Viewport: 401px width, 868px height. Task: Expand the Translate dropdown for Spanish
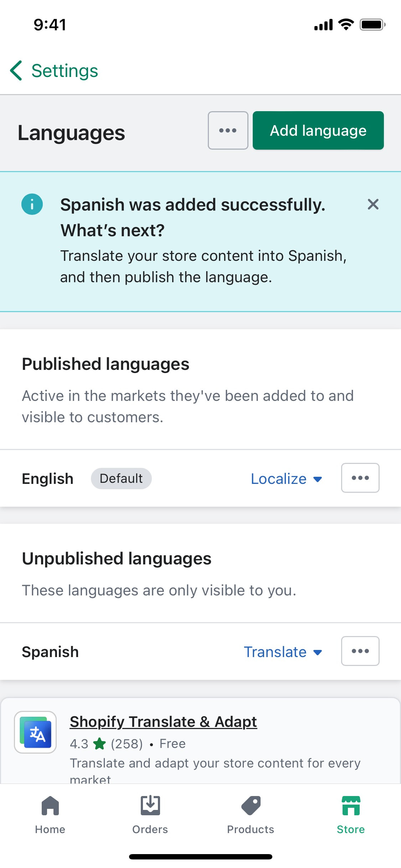(283, 652)
